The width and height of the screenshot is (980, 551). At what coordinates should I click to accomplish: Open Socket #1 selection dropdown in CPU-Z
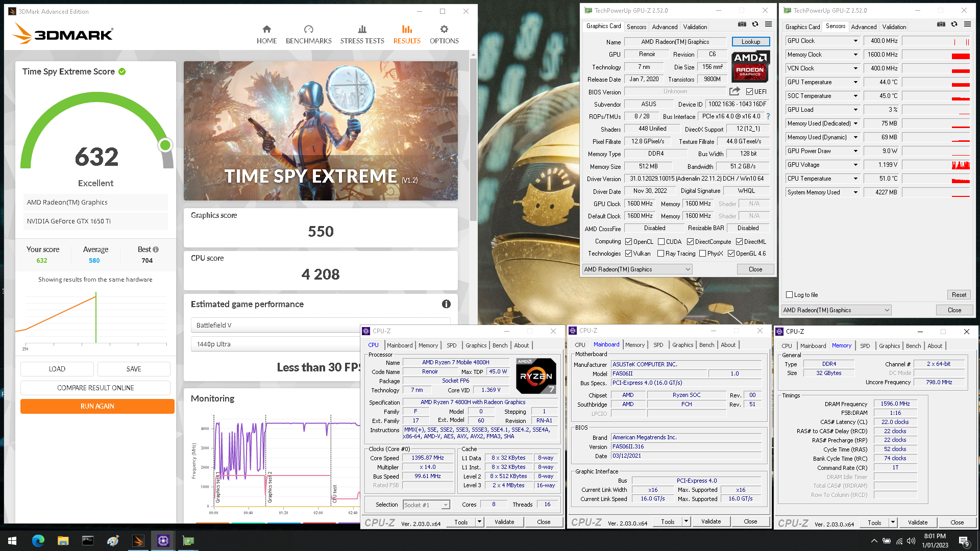[426, 505]
